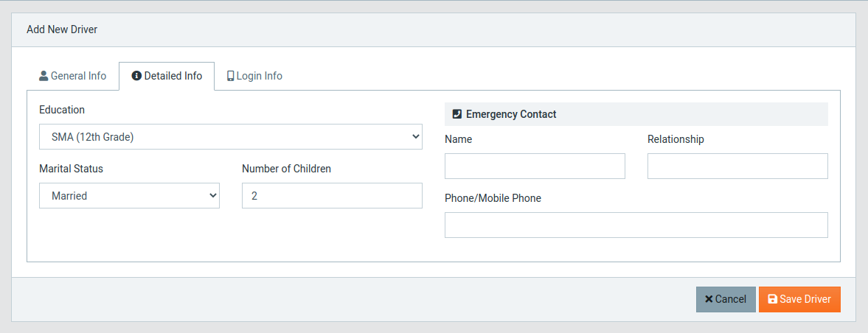This screenshot has height=333, width=868.
Task: Click the X icon on Cancel button
Action: [709, 299]
